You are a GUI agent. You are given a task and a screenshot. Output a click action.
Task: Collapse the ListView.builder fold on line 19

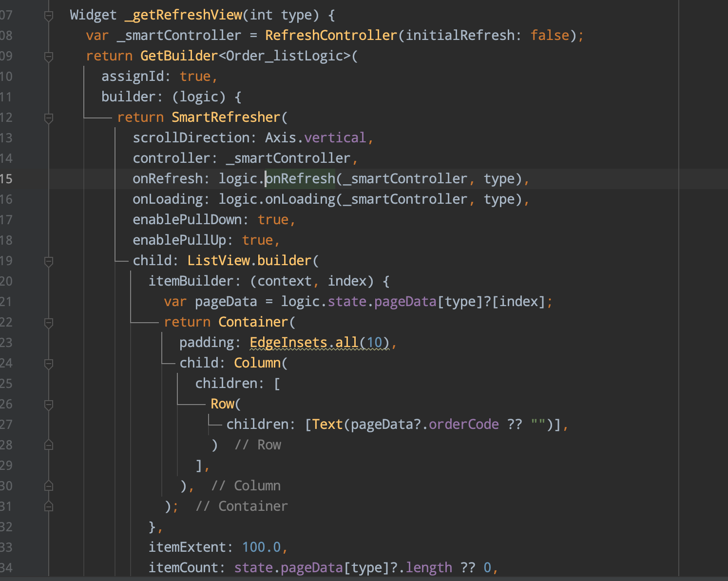[48, 261]
